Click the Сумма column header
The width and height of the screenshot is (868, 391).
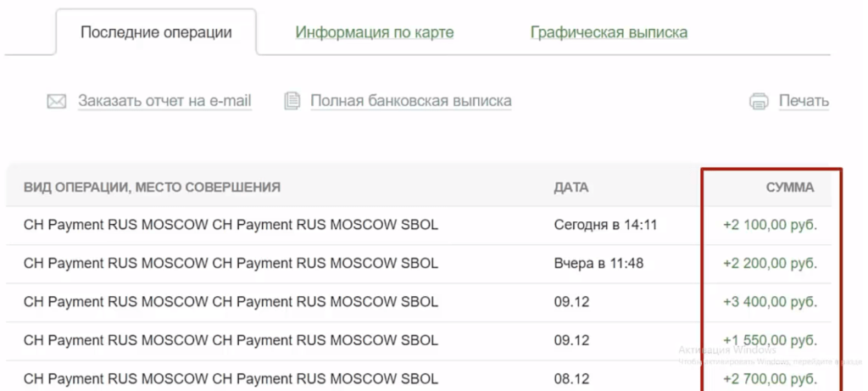789,187
